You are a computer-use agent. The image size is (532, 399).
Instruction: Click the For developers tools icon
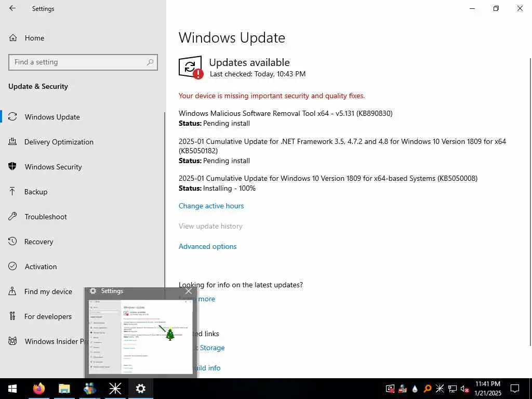12,316
